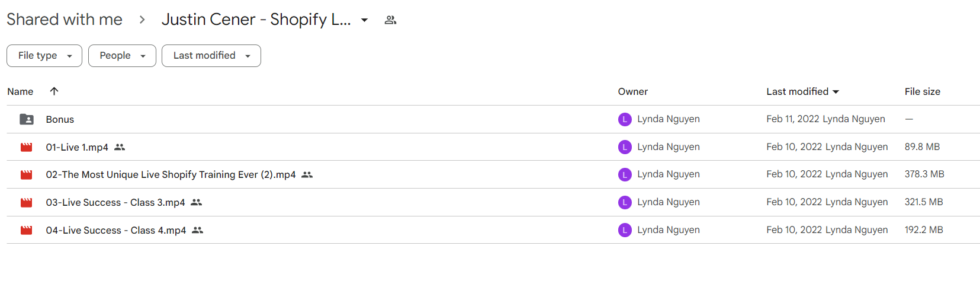Click the Bonus shared folder icon

[27, 119]
